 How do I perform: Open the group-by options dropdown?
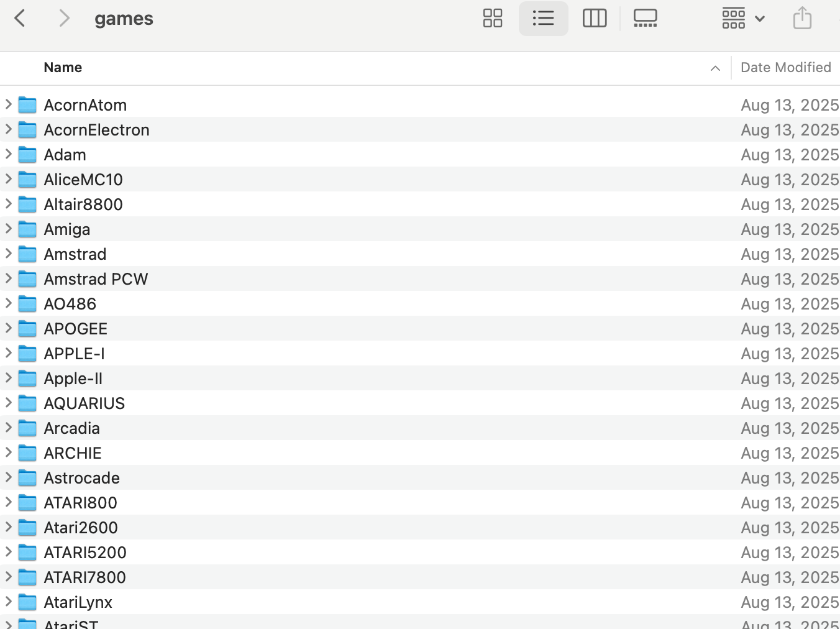[x=743, y=18]
